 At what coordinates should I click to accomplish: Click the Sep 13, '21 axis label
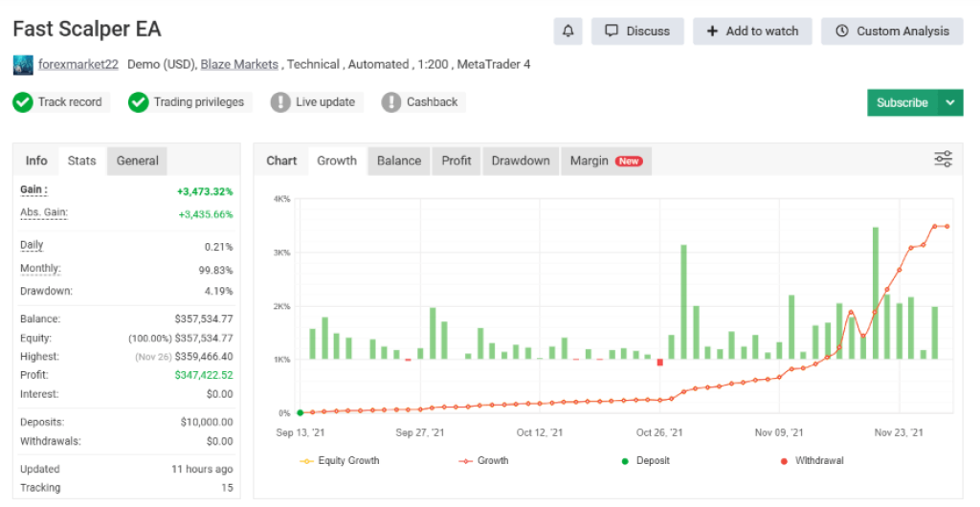point(300,432)
